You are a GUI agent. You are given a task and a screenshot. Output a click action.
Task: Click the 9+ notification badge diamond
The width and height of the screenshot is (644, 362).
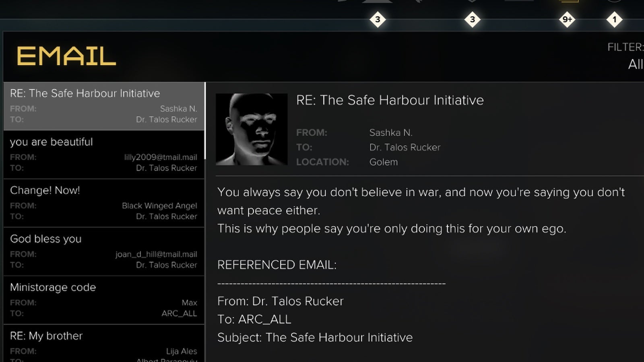click(568, 19)
